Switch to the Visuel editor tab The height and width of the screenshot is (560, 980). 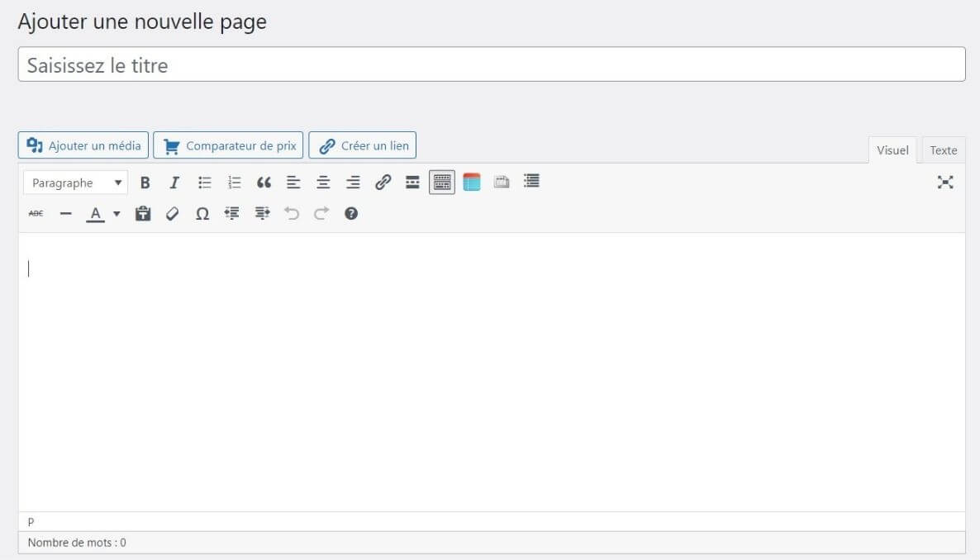click(892, 150)
